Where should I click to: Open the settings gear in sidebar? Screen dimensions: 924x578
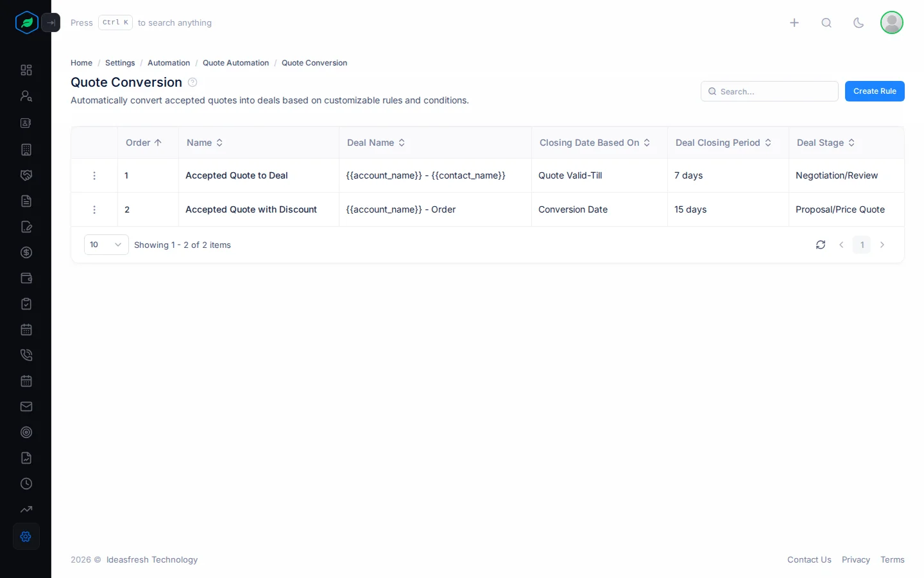(26, 536)
